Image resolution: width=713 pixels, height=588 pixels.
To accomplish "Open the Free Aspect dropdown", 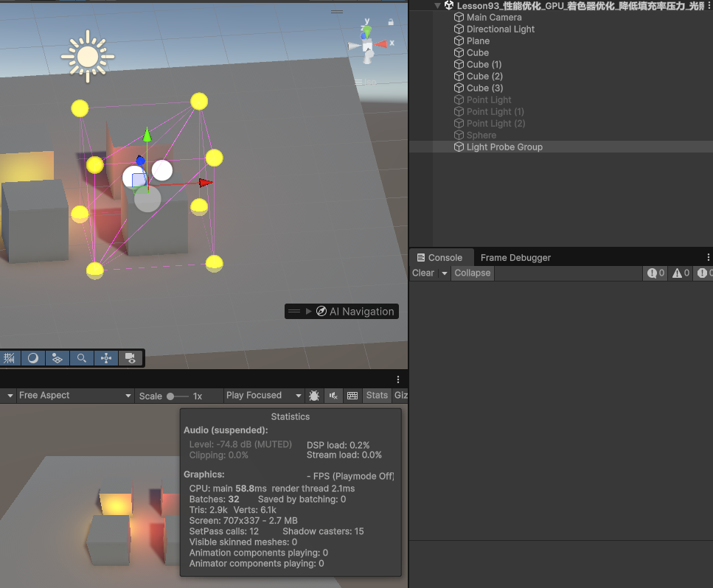I will [x=72, y=396].
